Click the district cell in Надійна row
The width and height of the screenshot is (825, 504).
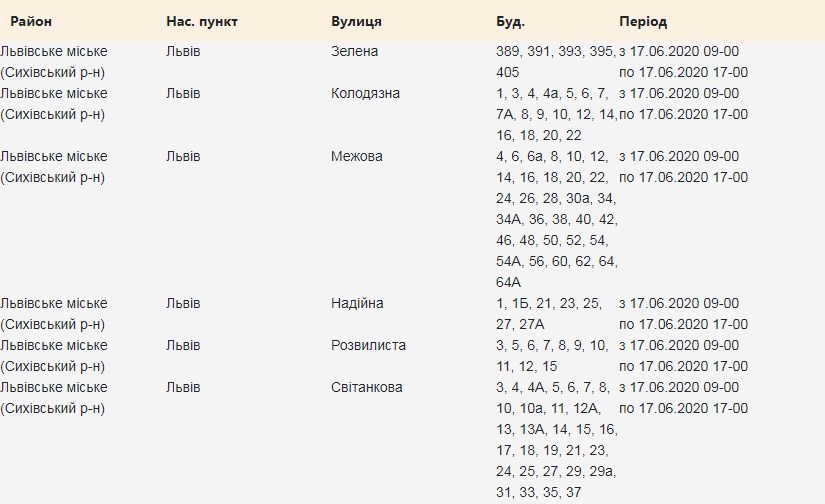pos(54,313)
